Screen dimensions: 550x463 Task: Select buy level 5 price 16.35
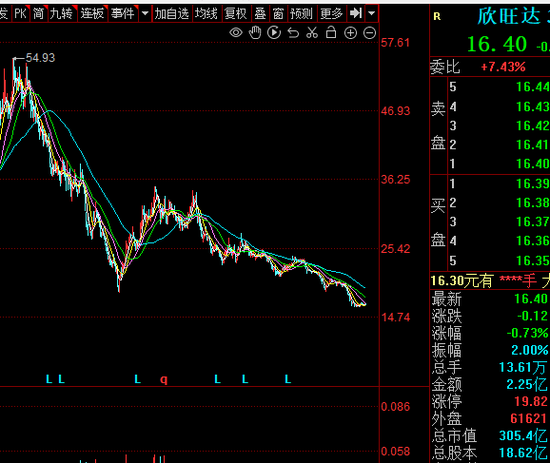532,261
